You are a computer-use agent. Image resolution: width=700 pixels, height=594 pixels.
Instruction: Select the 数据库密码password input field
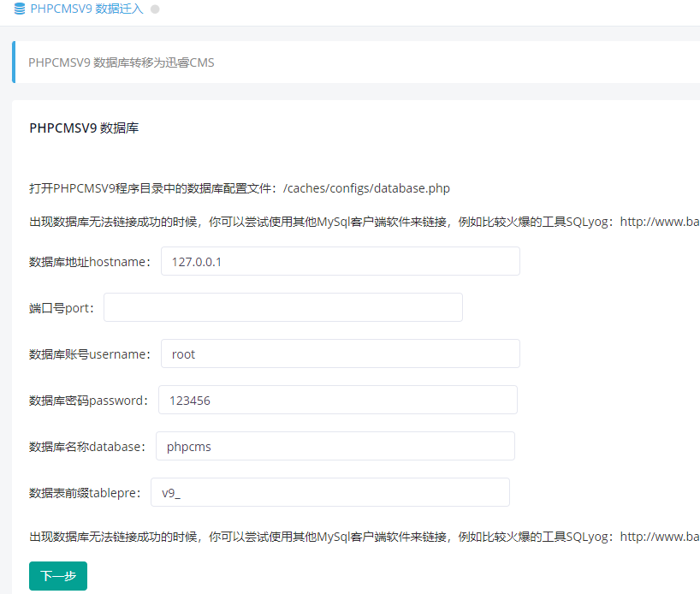point(337,400)
